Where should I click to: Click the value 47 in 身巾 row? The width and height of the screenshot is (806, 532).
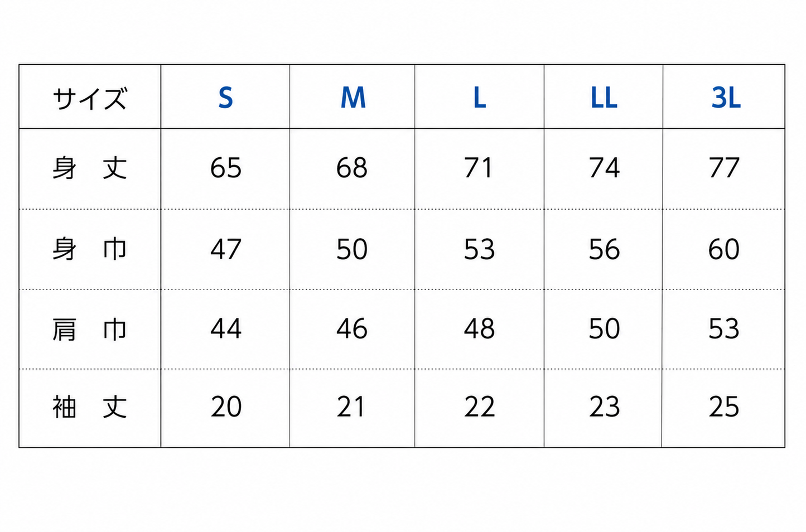click(x=226, y=249)
